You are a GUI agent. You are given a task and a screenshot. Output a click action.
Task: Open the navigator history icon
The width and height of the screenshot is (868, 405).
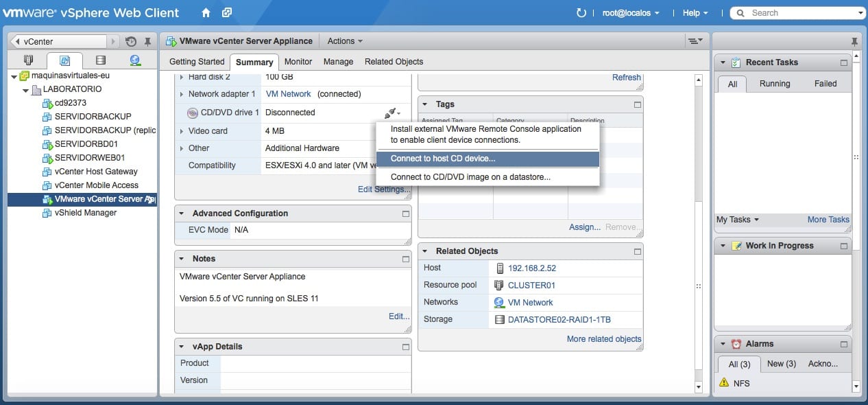[x=131, y=42]
